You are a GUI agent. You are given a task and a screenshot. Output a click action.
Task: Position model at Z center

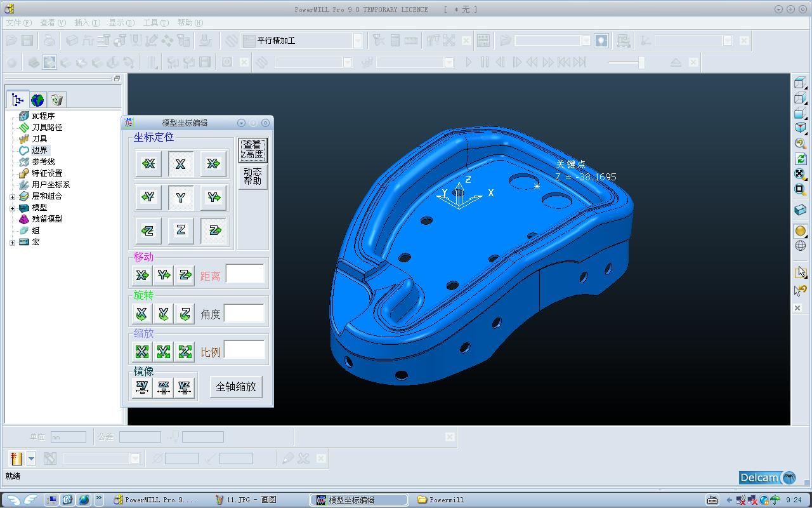pos(181,231)
